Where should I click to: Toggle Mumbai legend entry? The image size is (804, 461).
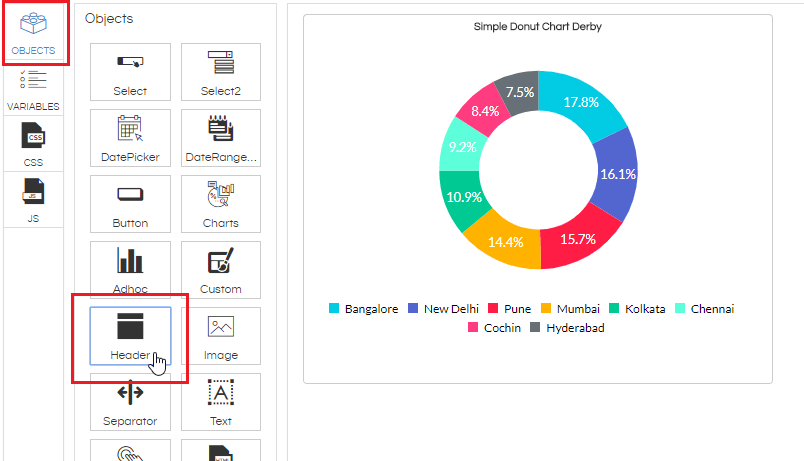point(570,309)
